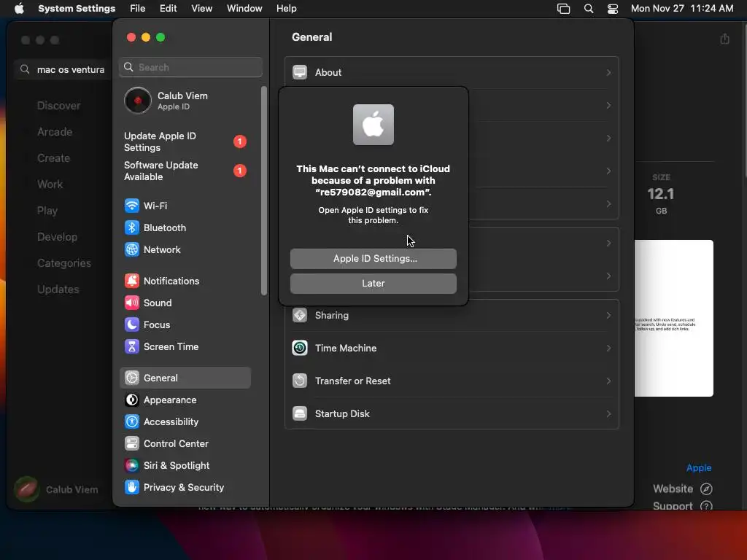The width and height of the screenshot is (747, 560).
Task: Open the Edit menu
Action: coord(169,9)
